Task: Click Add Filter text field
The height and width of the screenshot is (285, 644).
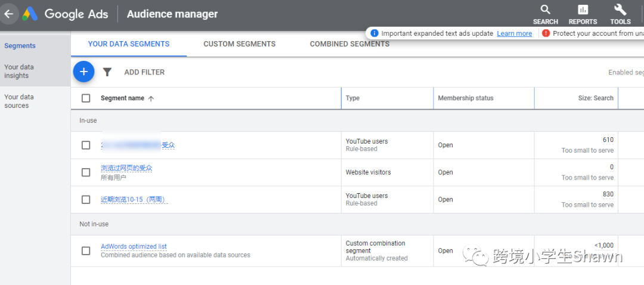Action: pyautogui.click(x=144, y=72)
